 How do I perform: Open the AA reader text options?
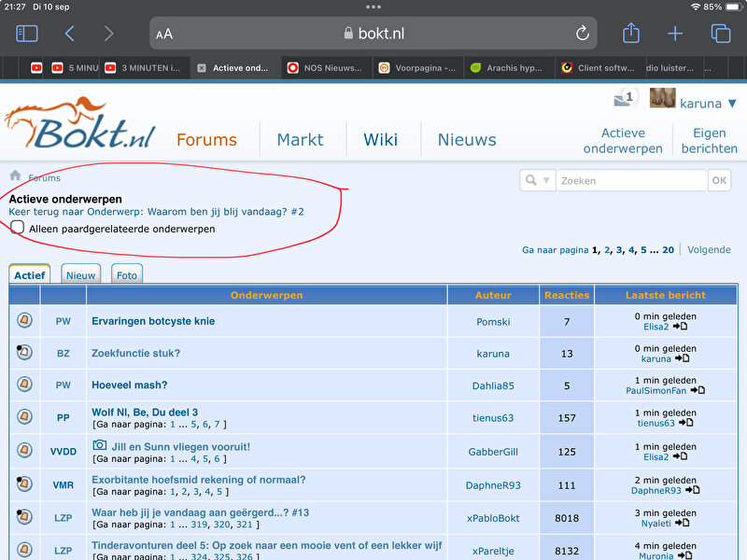click(164, 34)
